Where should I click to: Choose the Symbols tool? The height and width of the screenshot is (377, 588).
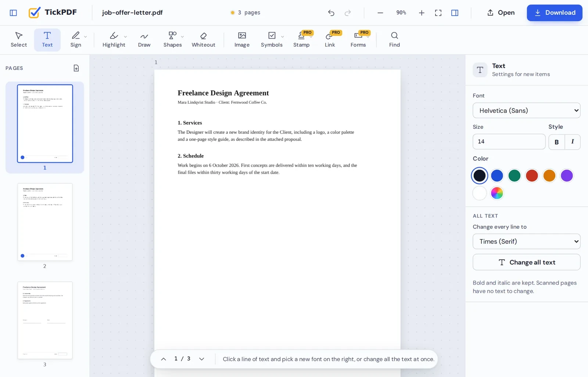272,40
